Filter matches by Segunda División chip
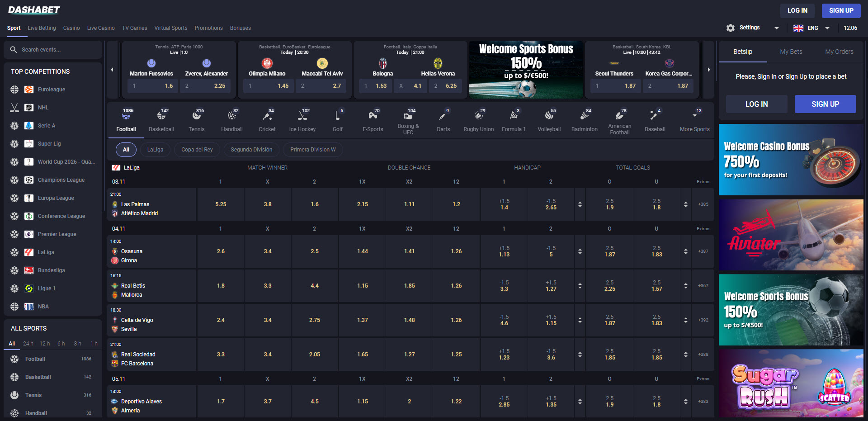Viewport: 868px width, 421px height. [x=251, y=150]
